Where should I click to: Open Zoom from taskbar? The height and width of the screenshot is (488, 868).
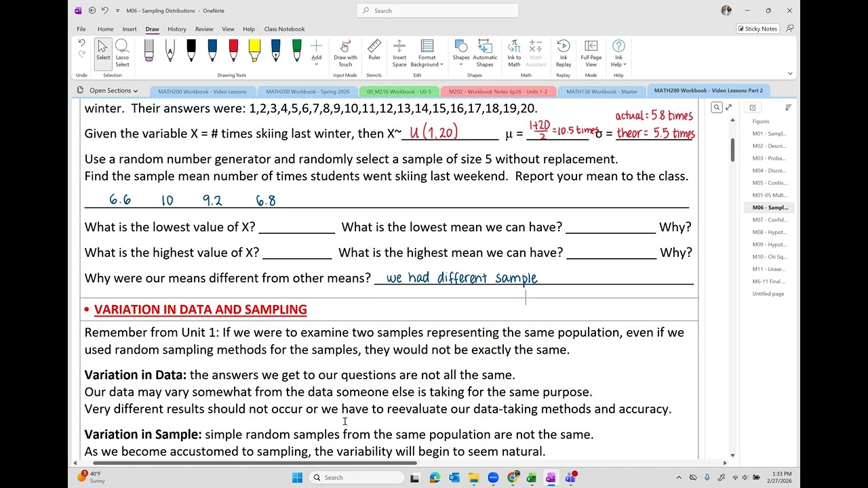[493, 478]
